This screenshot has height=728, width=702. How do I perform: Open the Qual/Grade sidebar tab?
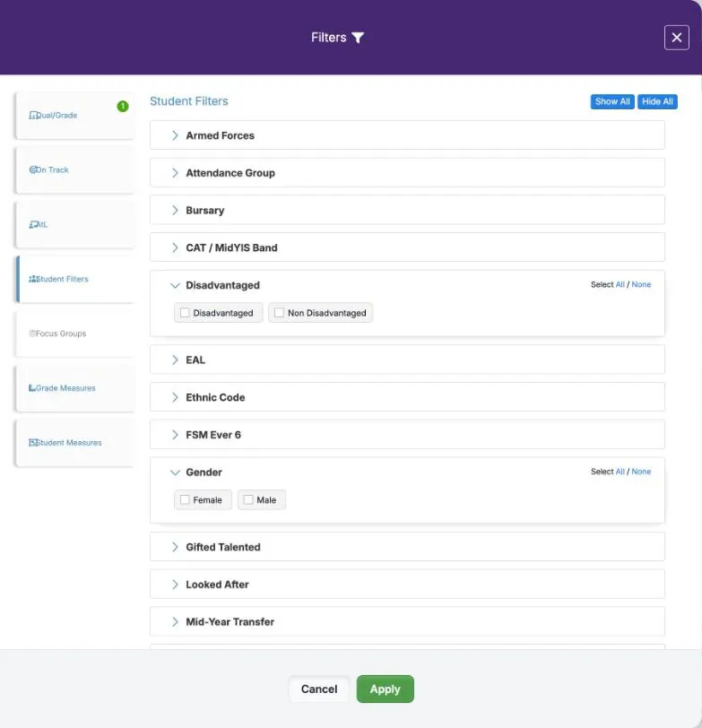coord(75,115)
